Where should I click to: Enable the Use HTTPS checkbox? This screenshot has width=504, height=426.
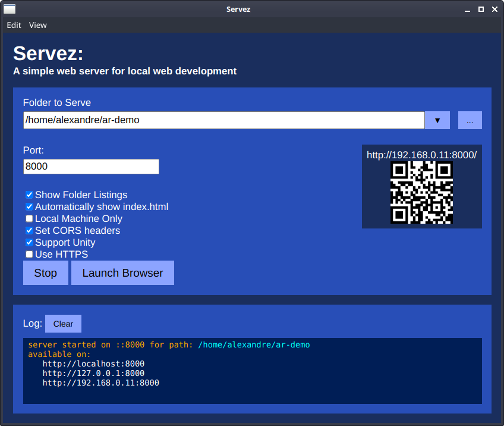click(29, 255)
